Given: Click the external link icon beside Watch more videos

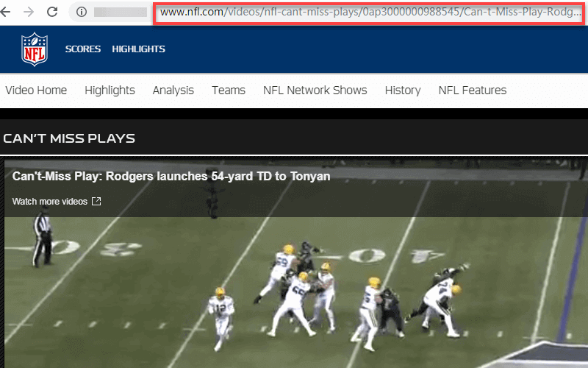Looking at the screenshot, I should coord(96,201).
